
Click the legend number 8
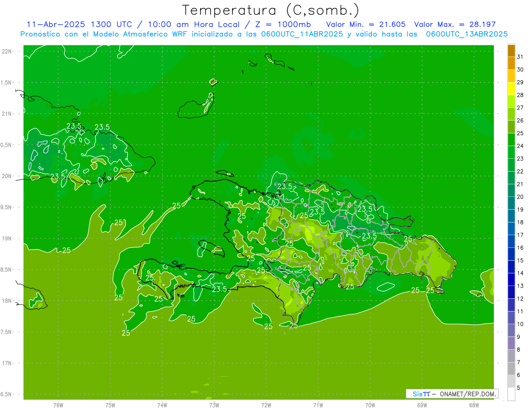pyautogui.click(x=519, y=350)
